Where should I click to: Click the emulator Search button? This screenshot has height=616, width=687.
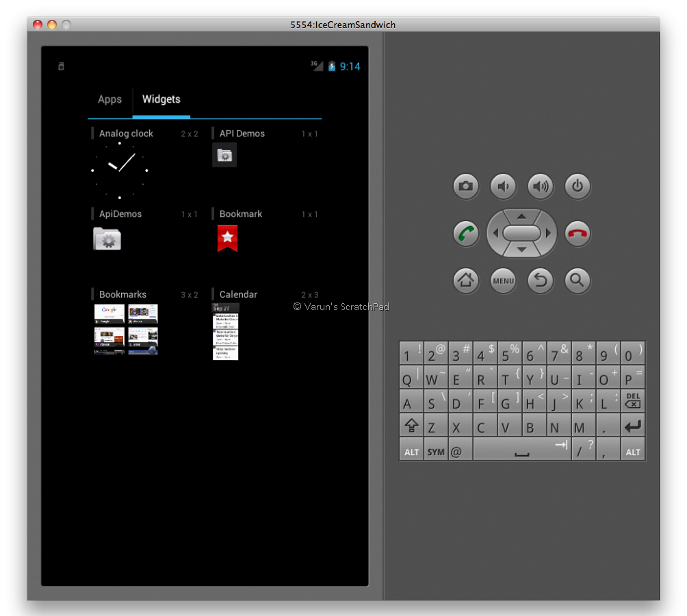[578, 281]
